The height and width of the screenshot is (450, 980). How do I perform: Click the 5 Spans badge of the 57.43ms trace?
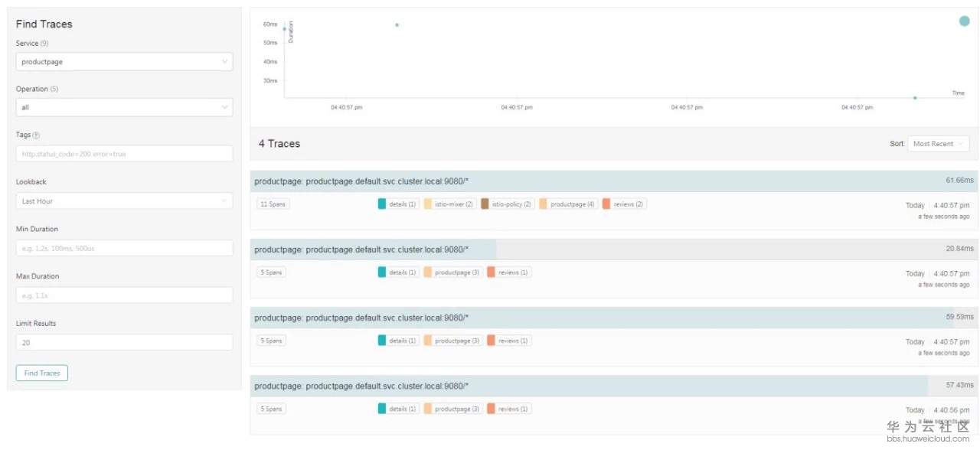[x=271, y=409]
